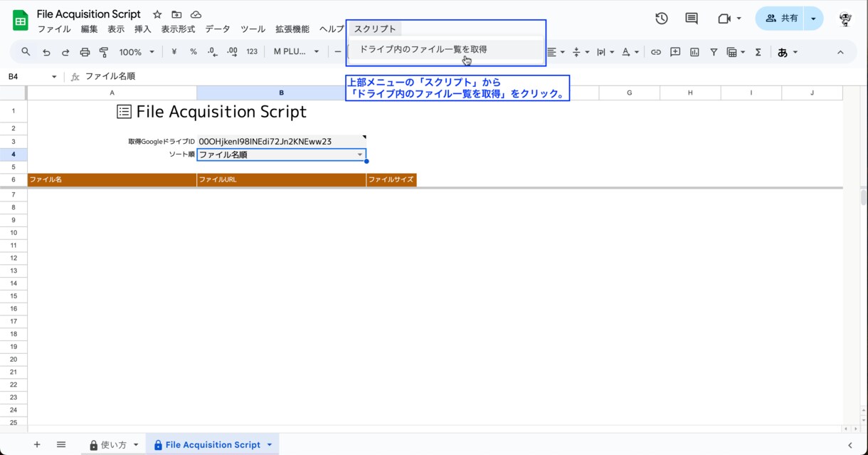Open the Google Sheets home icon
Screen dimensions: 868x455
tap(20, 21)
